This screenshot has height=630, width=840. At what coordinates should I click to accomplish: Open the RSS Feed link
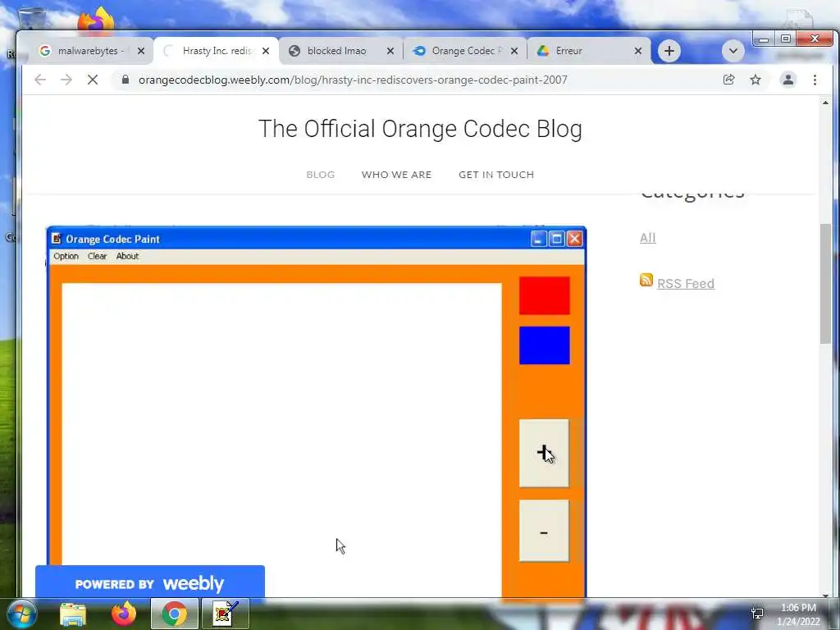[686, 283]
